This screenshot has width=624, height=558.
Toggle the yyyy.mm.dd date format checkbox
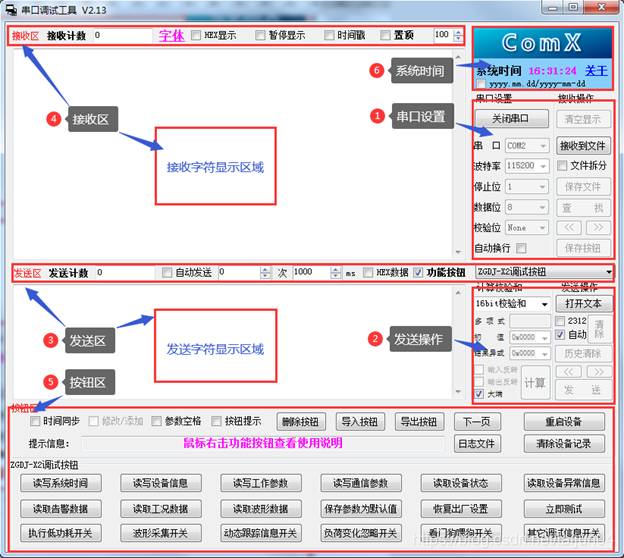482,84
